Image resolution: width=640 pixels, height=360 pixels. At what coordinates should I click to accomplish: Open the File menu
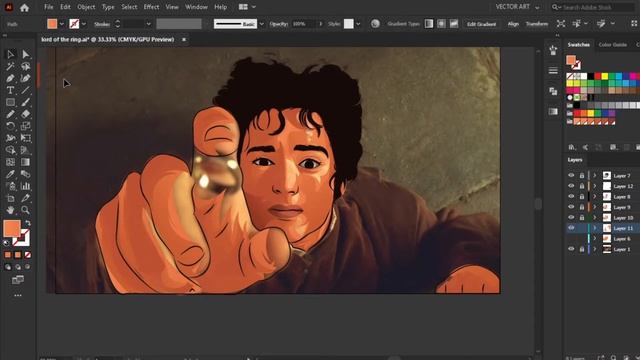[49, 7]
